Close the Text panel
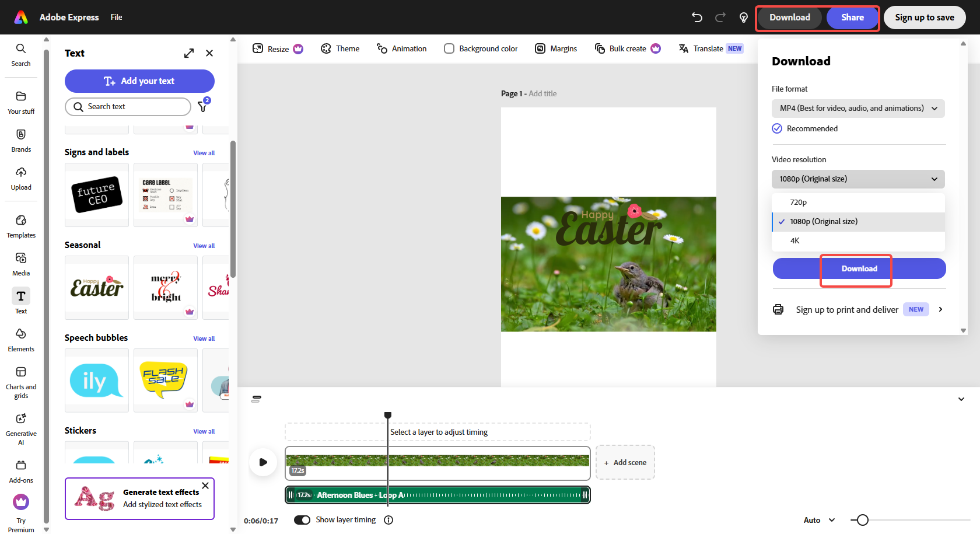Screen dimensions: 980x534 [209, 53]
